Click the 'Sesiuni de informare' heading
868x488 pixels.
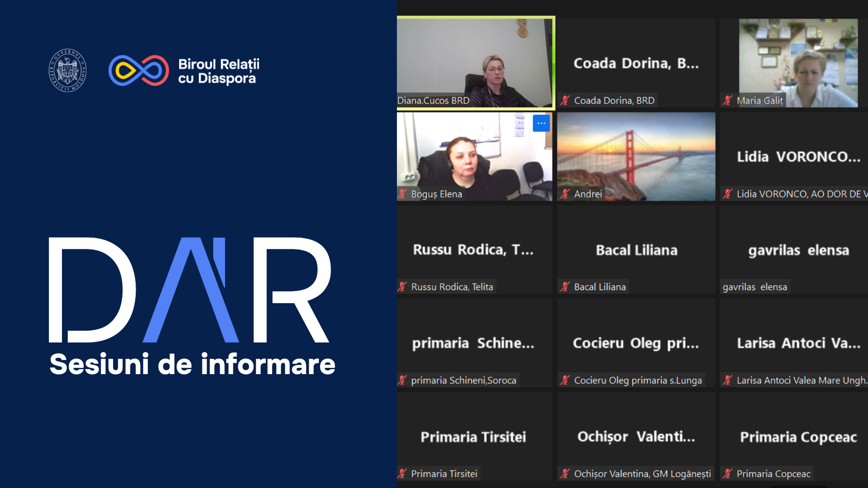193,364
